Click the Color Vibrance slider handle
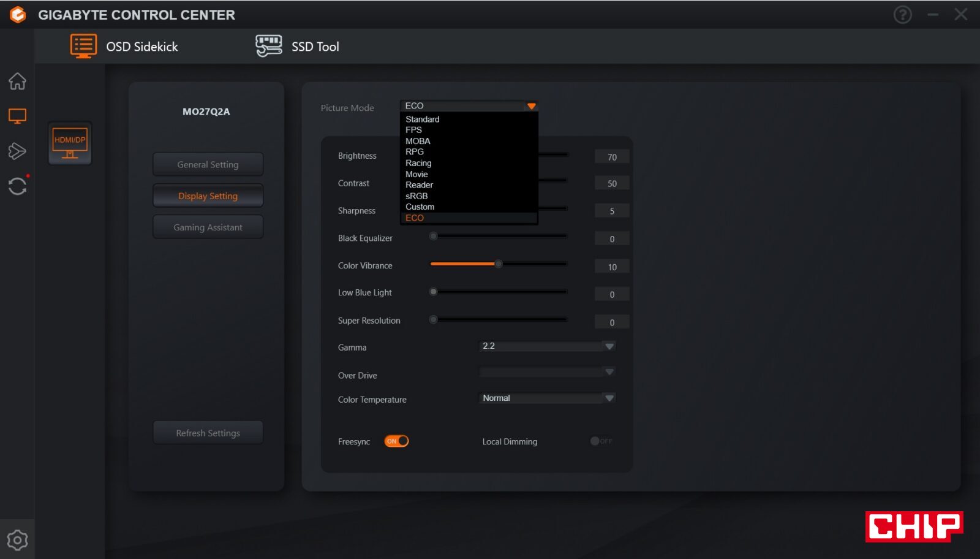980x559 pixels. click(x=499, y=264)
